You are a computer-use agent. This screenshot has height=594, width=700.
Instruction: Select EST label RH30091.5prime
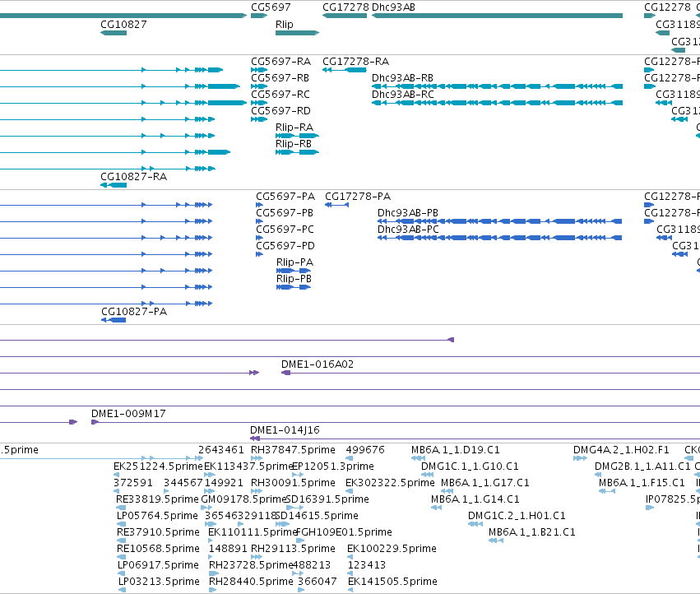293,483
